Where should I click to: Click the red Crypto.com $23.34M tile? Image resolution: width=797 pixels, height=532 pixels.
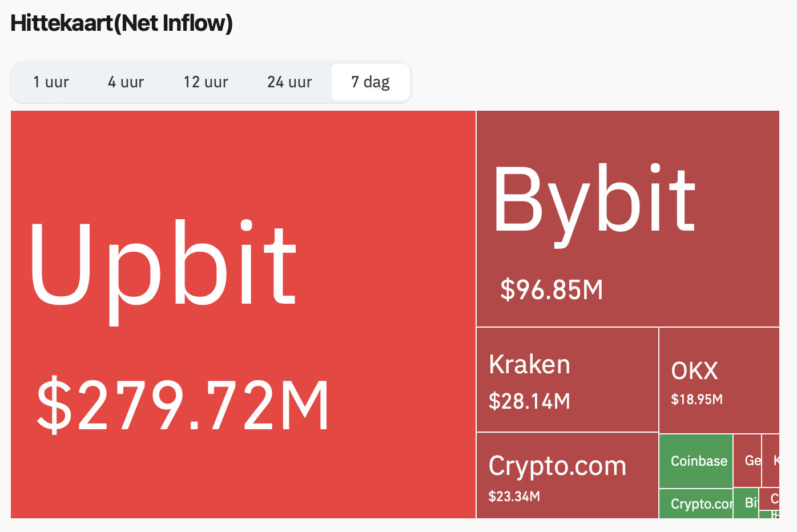point(567,475)
